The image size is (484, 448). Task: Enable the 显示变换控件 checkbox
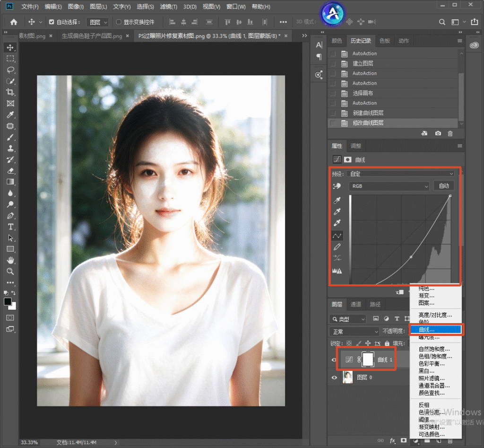(x=119, y=22)
